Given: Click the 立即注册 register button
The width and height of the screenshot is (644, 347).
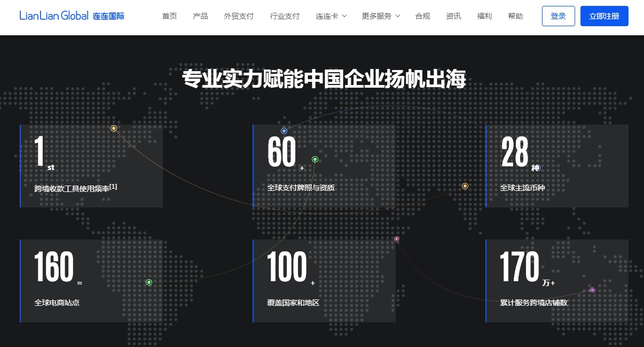Looking at the screenshot, I should tap(604, 16).
